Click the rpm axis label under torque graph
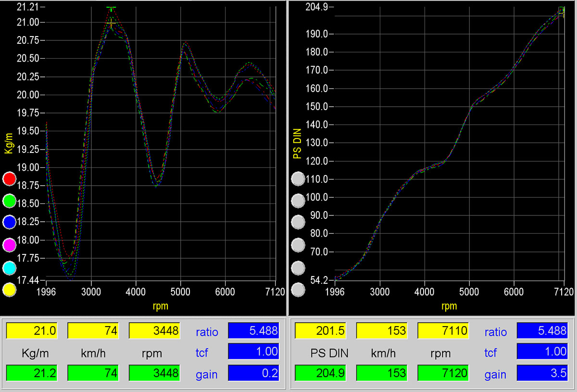 point(161,305)
